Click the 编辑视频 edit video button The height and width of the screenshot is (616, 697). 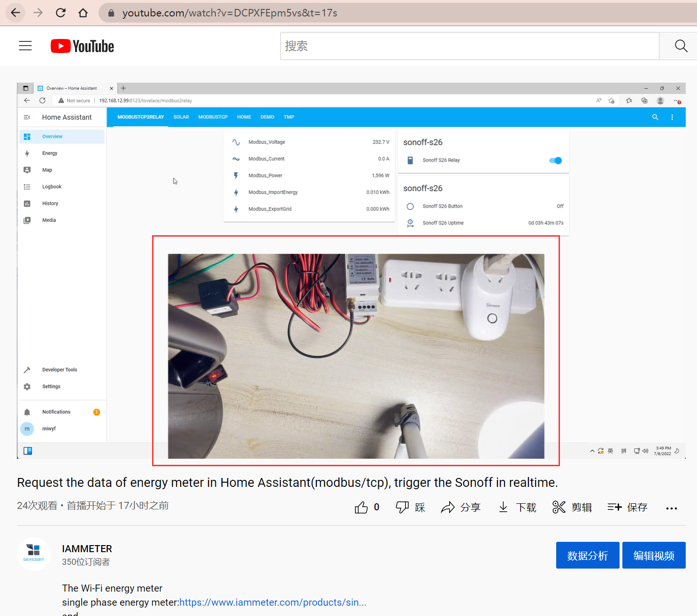pos(653,555)
